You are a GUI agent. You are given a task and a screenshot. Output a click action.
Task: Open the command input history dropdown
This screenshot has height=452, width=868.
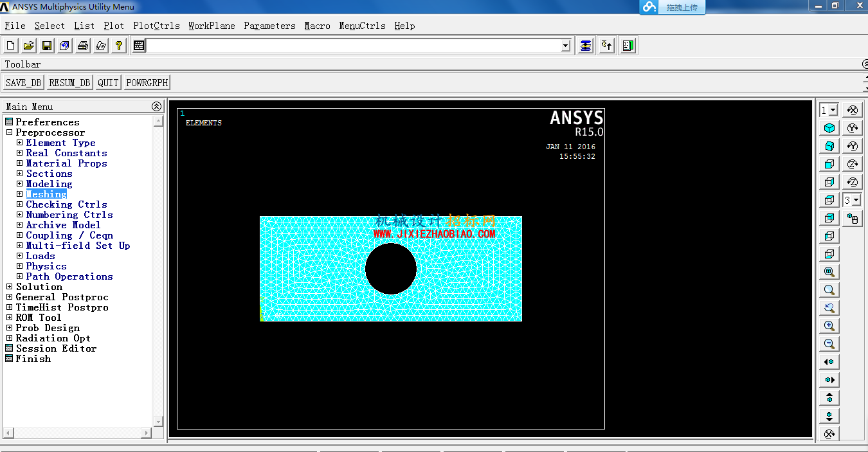(566, 46)
